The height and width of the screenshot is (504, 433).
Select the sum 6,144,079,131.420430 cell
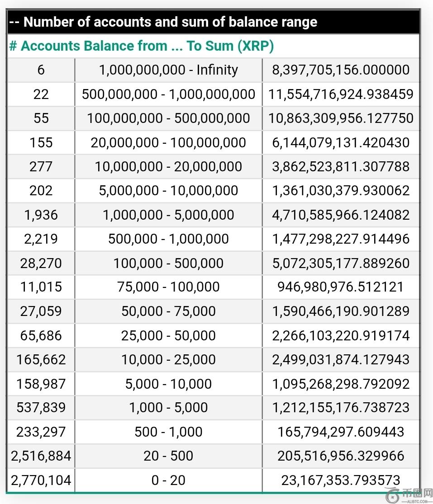coord(341,142)
